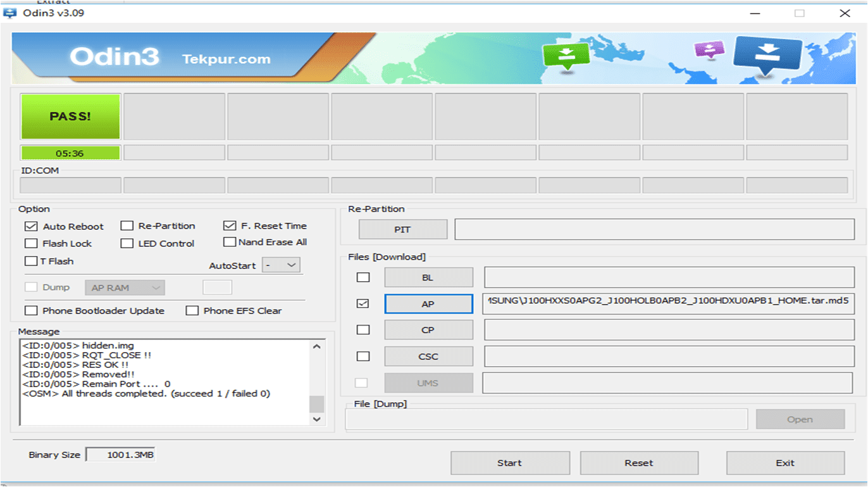This screenshot has width=868, height=487.
Task: Click the Message log scroll-up arrow
Action: tap(317, 346)
